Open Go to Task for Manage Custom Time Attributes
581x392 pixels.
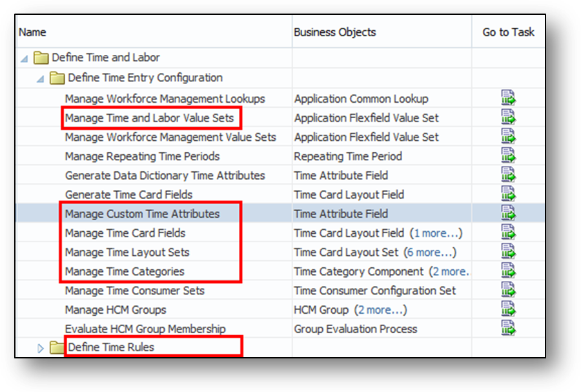click(x=508, y=214)
